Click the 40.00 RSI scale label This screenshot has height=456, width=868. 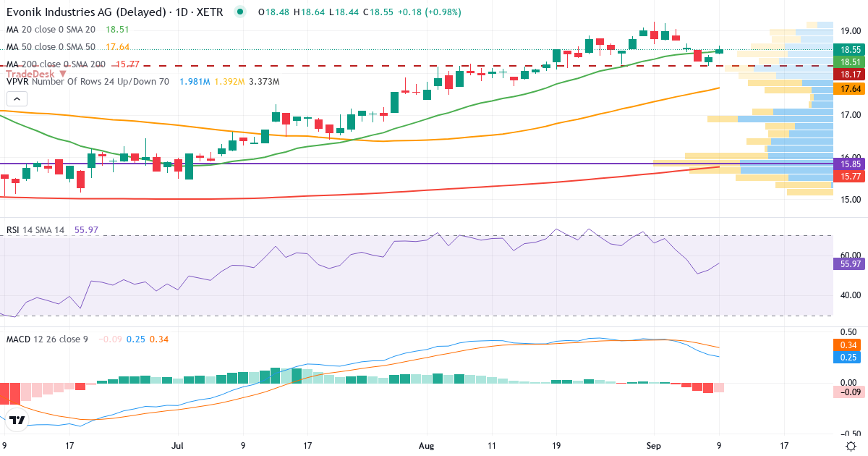pos(850,295)
